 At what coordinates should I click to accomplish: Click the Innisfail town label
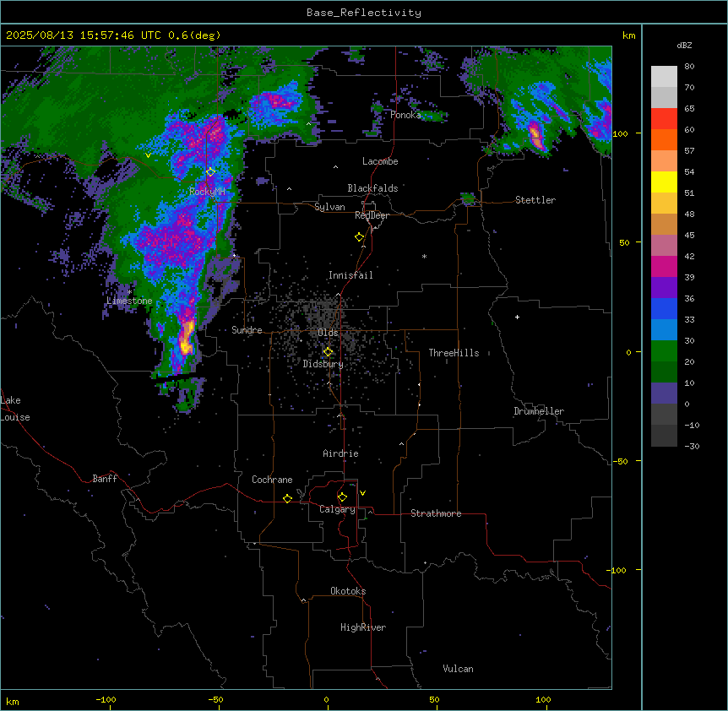(x=350, y=275)
